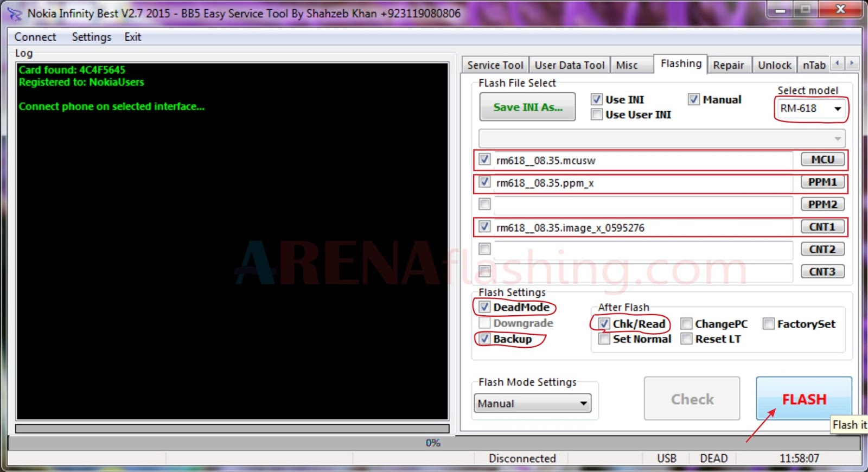
Task: Click the rm618__08.35.mcusw file field
Action: (643, 160)
